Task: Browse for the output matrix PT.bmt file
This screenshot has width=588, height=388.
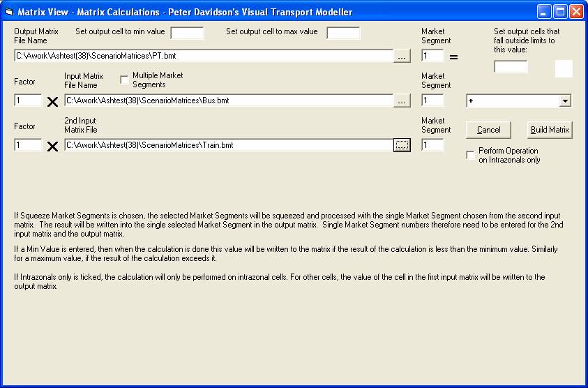Action: [402, 56]
